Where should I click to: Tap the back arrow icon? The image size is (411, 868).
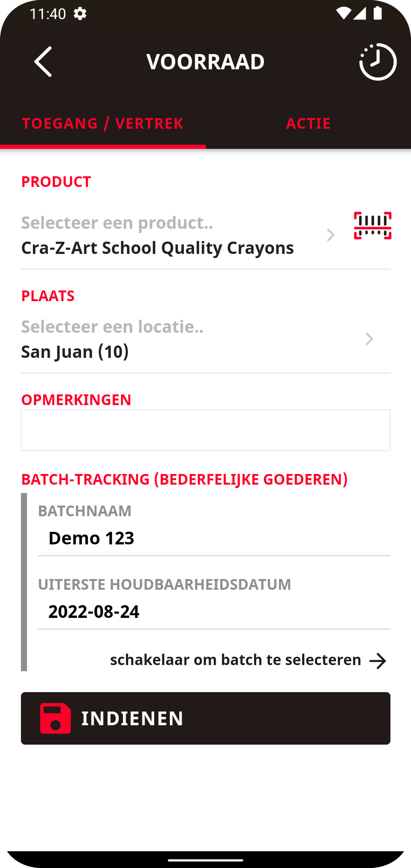43,62
